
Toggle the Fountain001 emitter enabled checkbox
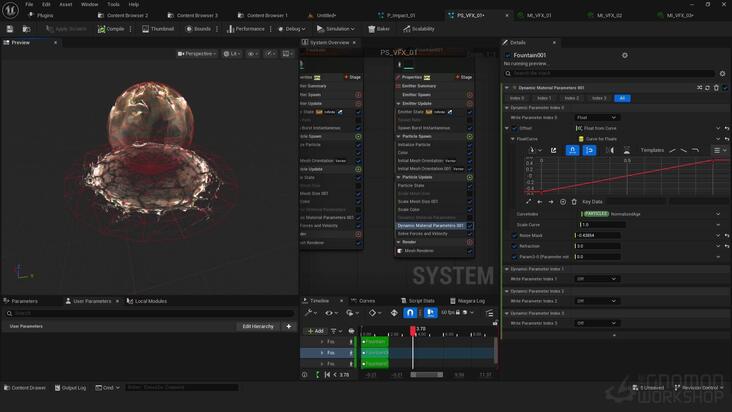[508, 55]
